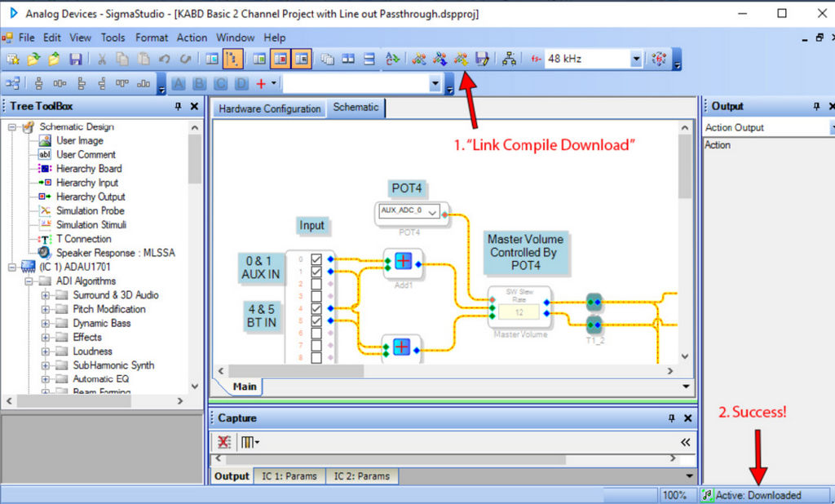The width and height of the screenshot is (835, 504).
Task: Click the schematic horizontal scrollbar thumb
Action: coord(295,371)
